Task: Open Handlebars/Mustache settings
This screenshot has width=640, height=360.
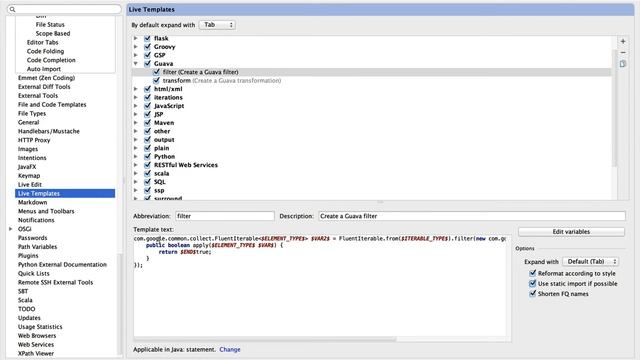Action: pyautogui.click(x=49, y=131)
